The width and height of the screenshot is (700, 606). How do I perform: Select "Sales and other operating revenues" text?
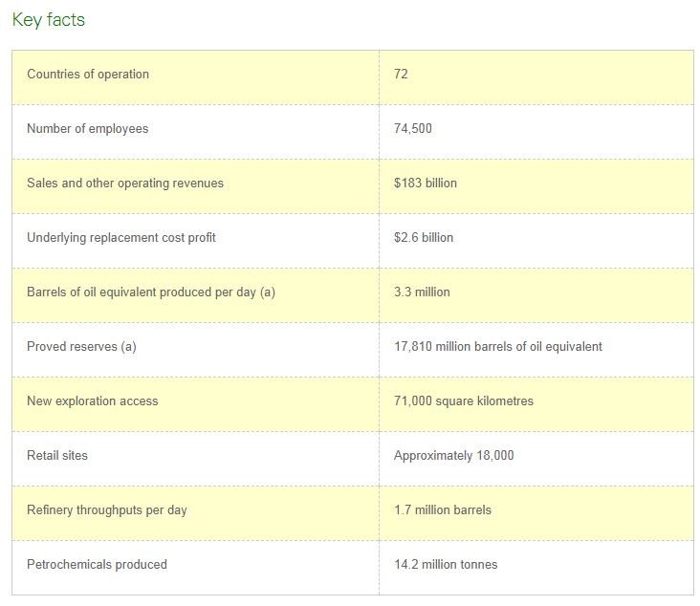click(x=125, y=184)
